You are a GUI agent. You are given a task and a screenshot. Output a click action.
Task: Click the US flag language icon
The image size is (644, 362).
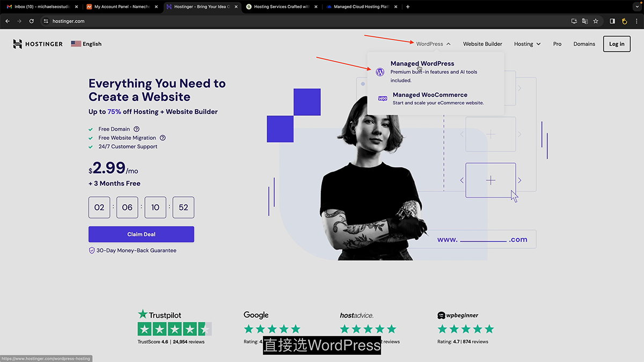coord(76,44)
